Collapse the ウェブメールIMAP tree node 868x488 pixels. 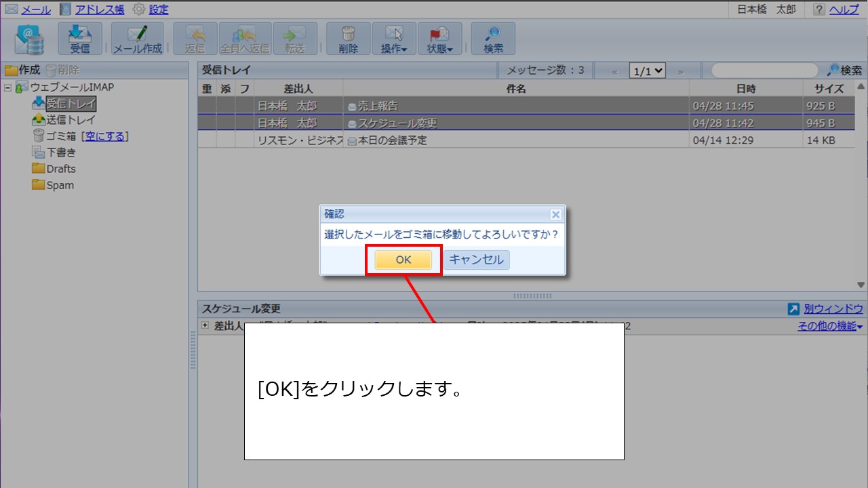coord(8,87)
